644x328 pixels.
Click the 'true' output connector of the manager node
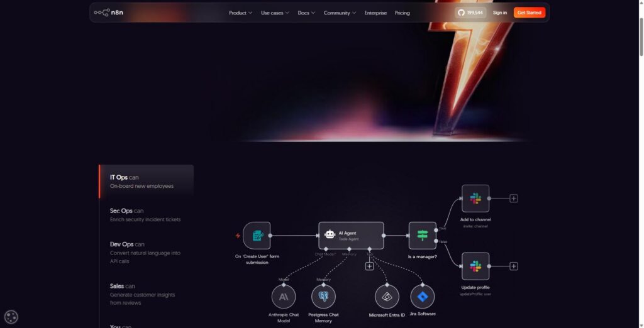click(436, 230)
